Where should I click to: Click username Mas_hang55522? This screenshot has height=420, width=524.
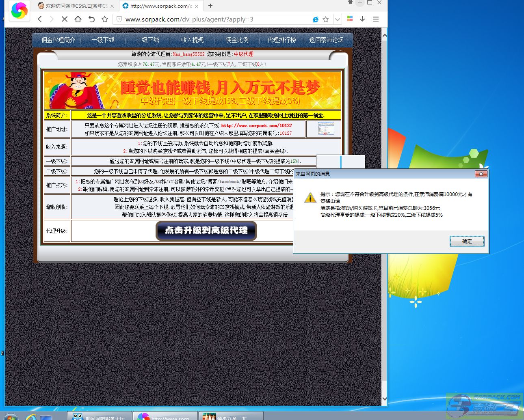click(188, 54)
